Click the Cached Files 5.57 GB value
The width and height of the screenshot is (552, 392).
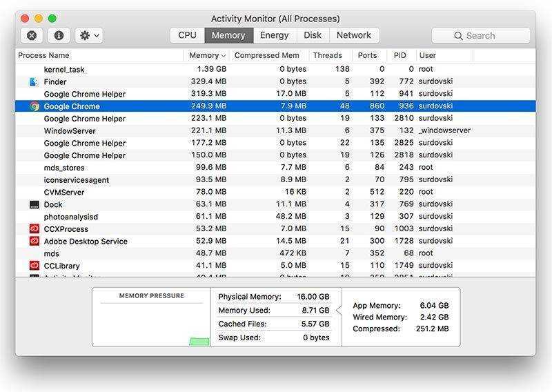pos(315,324)
